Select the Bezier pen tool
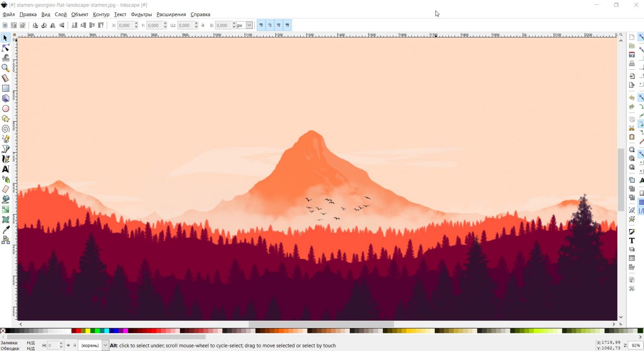This screenshot has width=644, height=351. coord(6,149)
